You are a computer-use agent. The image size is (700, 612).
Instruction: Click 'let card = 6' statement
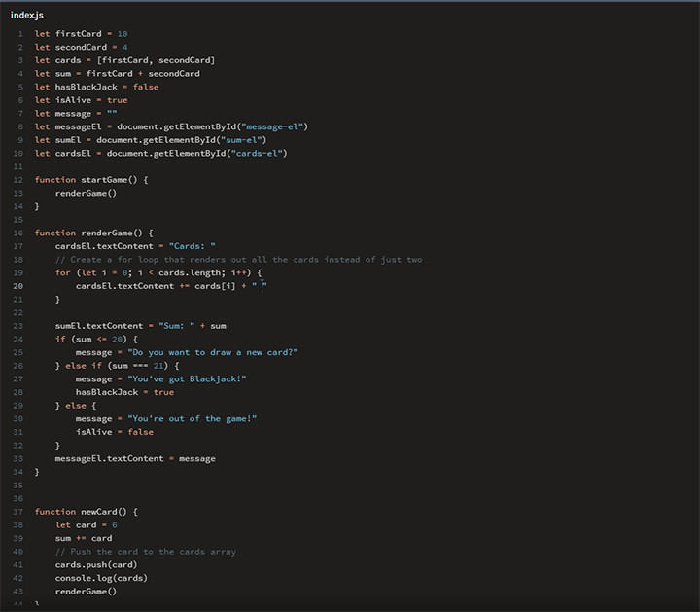point(87,525)
